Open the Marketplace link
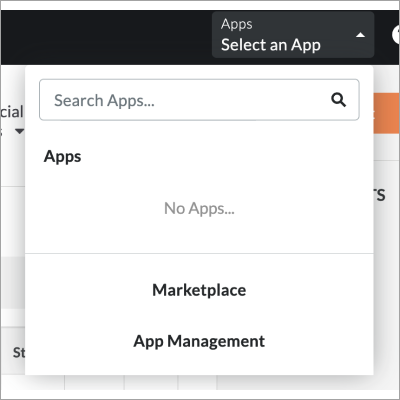Screen dimensions: 400x400 point(199,290)
